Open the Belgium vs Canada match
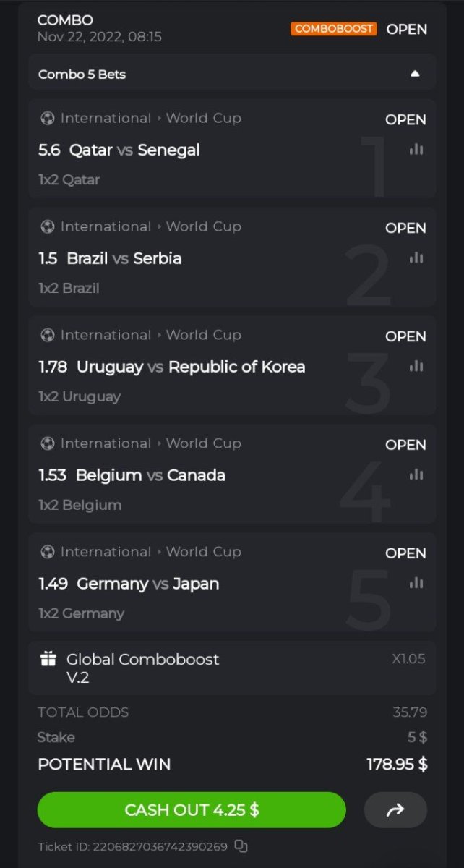The image size is (464, 868). coord(150,476)
